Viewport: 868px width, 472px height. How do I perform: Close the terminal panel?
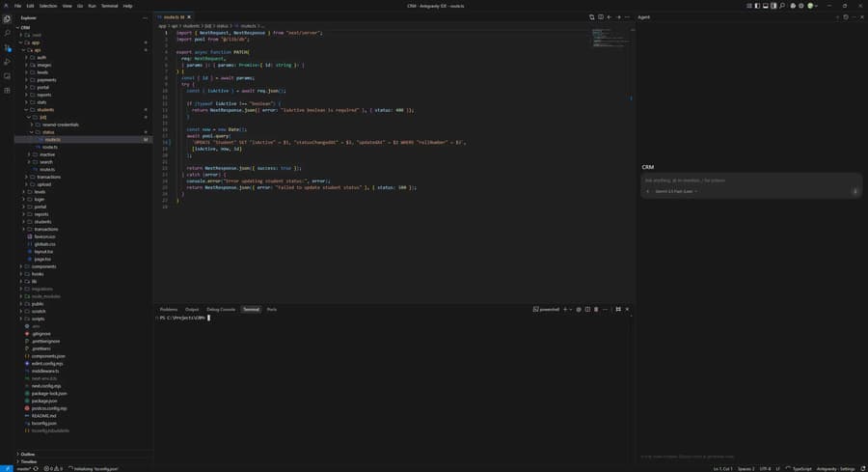627,309
